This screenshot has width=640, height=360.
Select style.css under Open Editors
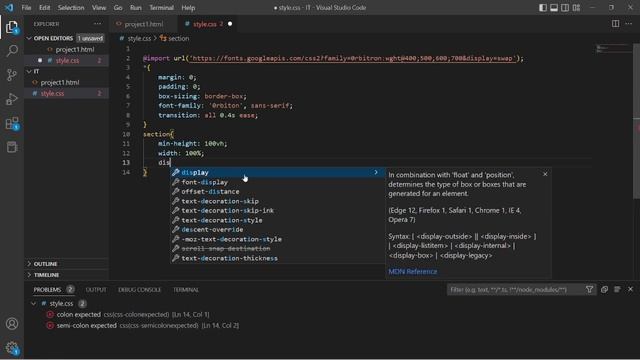click(x=67, y=60)
